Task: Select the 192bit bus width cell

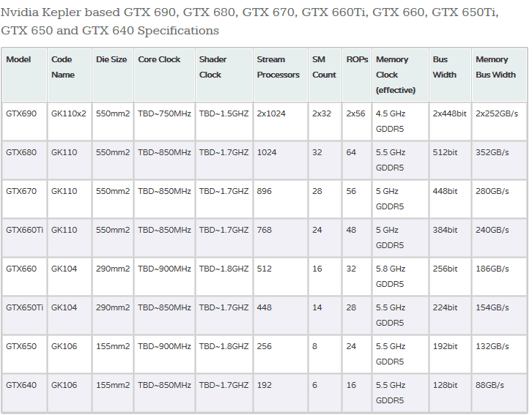Action: coord(450,354)
